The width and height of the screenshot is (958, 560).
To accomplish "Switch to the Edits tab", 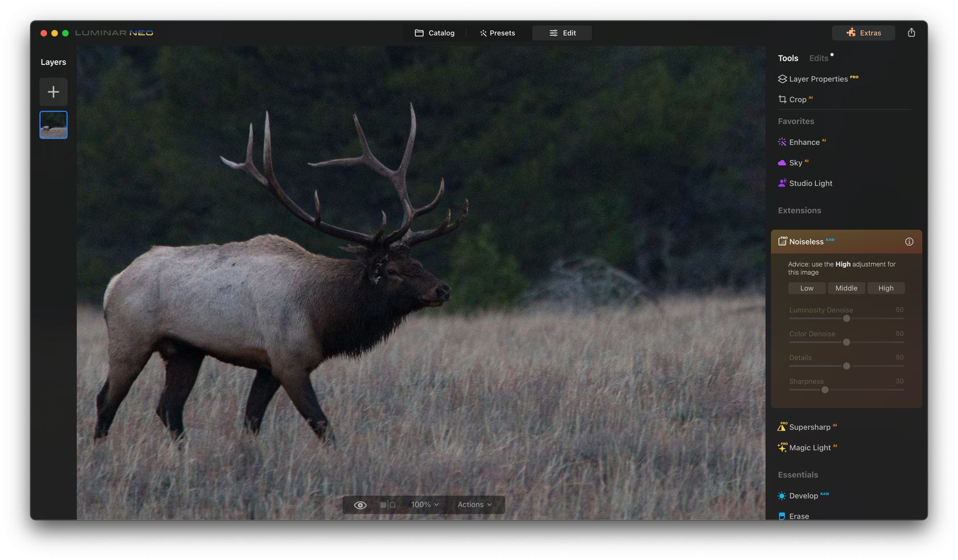I will coord(818,58).
